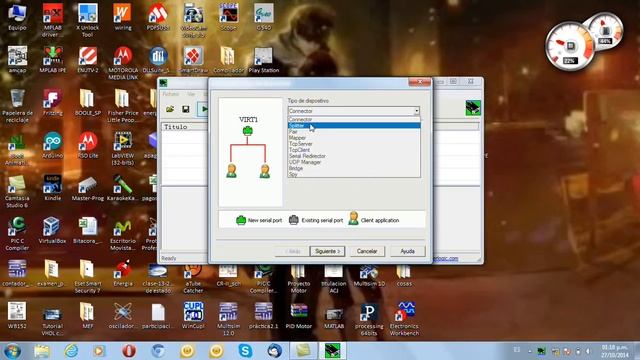The width and height of the screenshot is (640, 360).
Task: Select Serial Redirector option
Action: (354, 156)
